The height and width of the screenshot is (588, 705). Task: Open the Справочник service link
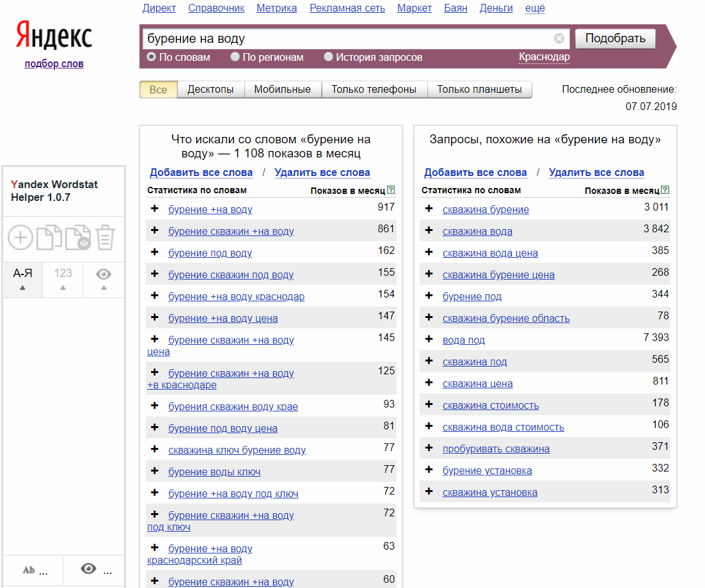tap(216, 8)
